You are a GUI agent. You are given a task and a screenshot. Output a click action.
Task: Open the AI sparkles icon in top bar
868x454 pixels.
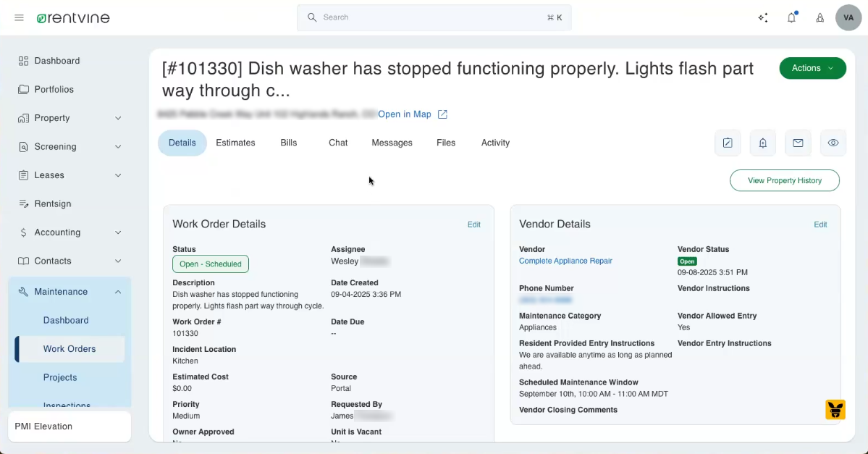(x=763, y=17)
